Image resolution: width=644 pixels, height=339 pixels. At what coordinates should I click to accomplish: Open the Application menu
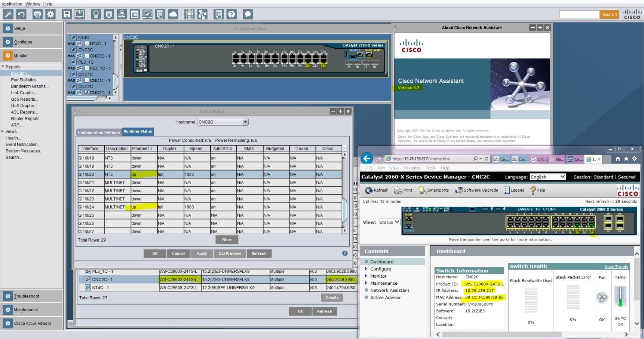12,4
